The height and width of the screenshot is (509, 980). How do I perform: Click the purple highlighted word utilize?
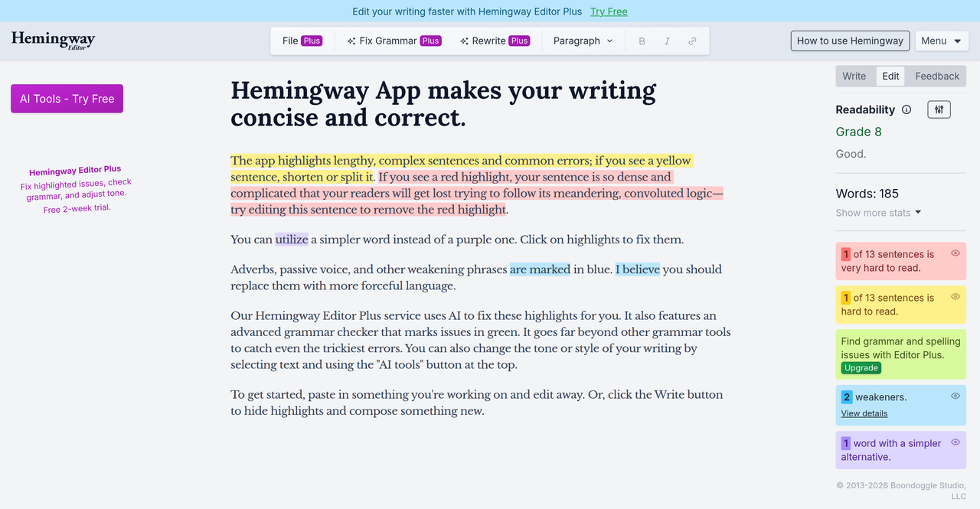click(292, 240)
